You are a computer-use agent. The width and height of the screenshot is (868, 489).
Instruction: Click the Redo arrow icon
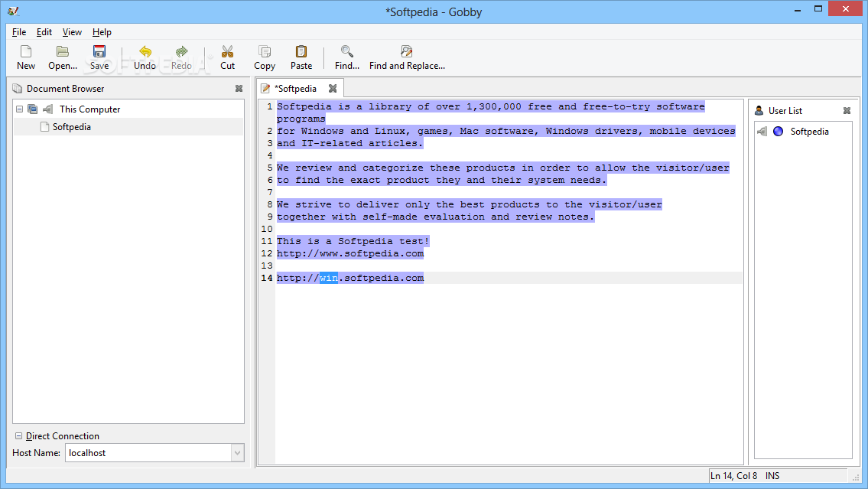(181, 52)
